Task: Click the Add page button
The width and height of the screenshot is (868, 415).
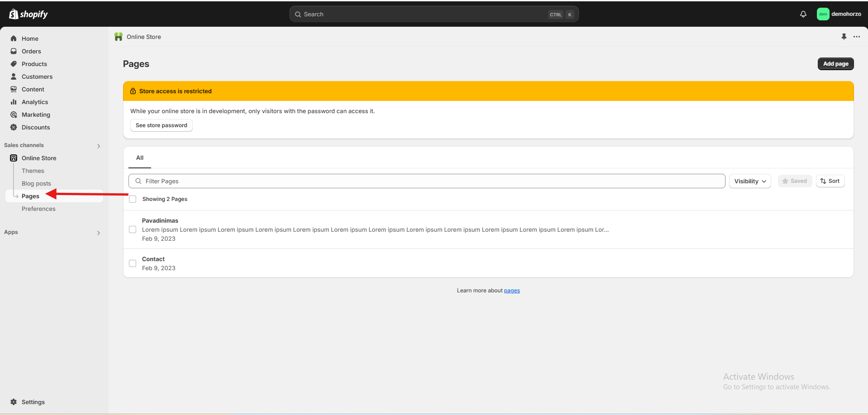Action: tap(835, 64)
